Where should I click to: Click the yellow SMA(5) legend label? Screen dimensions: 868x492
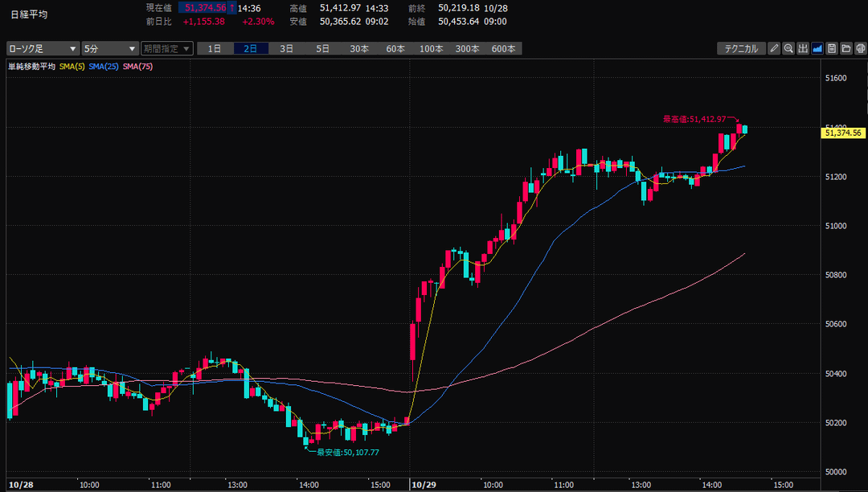coord(72,66)
